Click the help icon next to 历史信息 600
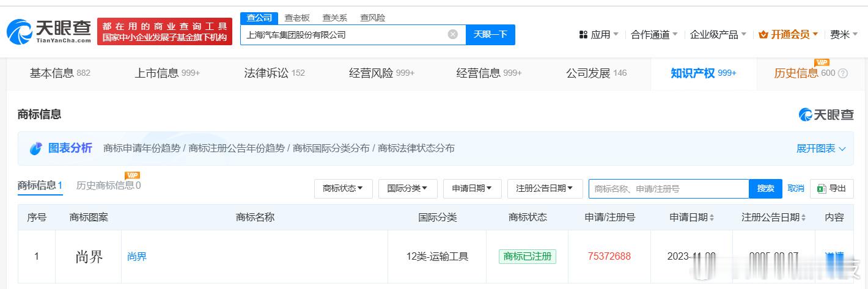The image size is (868, 289). tap(843, 73)
